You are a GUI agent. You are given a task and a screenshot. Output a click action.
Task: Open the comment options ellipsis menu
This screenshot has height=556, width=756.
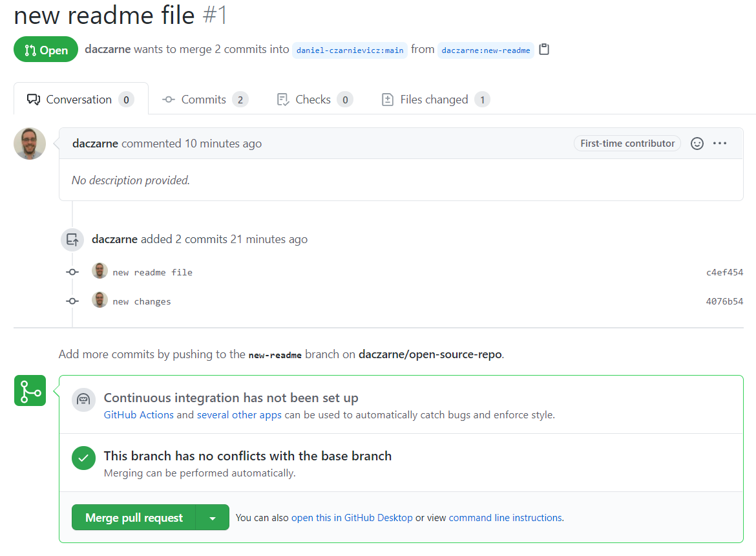[x=720, y=144]
